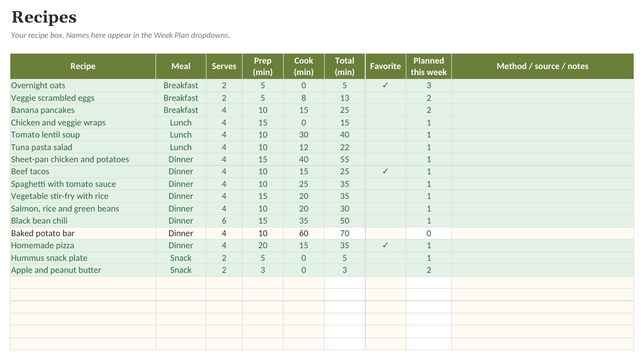The height and width of the screenshot is (360, 644).
Task: Click the "Tuna pasta salad" cell
Action: click(83, 147)
